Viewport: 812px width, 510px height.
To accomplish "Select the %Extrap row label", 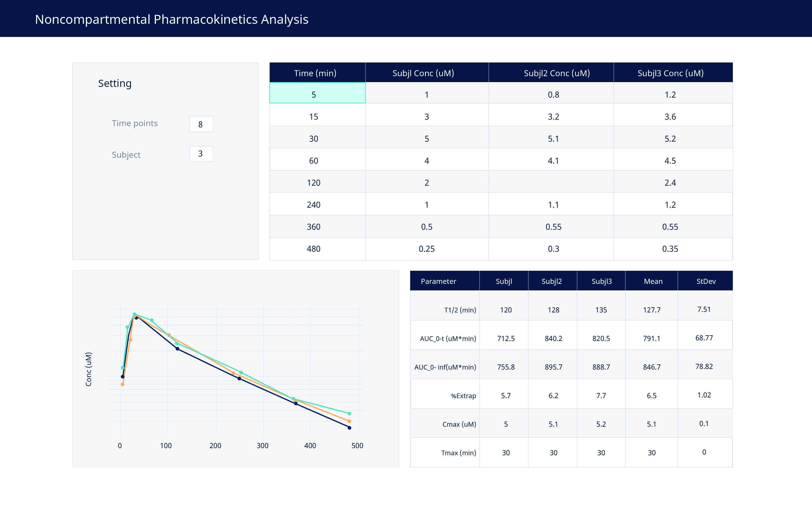I will coord(463,395).
